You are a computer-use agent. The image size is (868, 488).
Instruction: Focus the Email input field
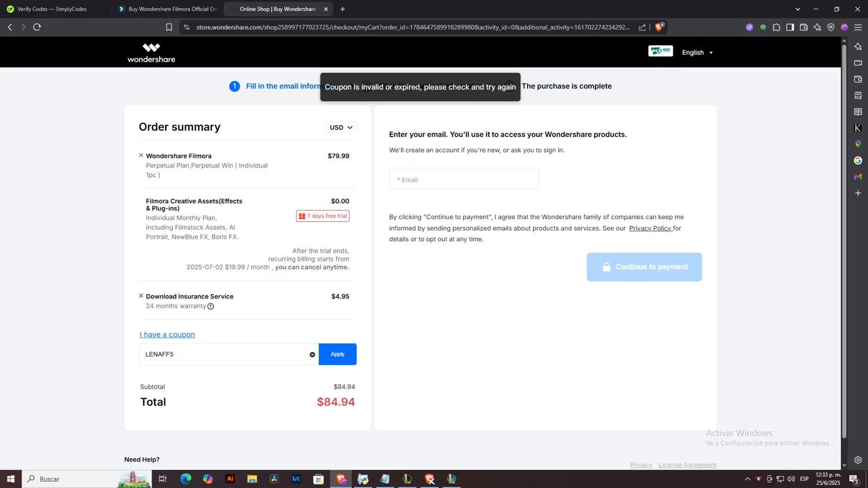coord(464,179)
